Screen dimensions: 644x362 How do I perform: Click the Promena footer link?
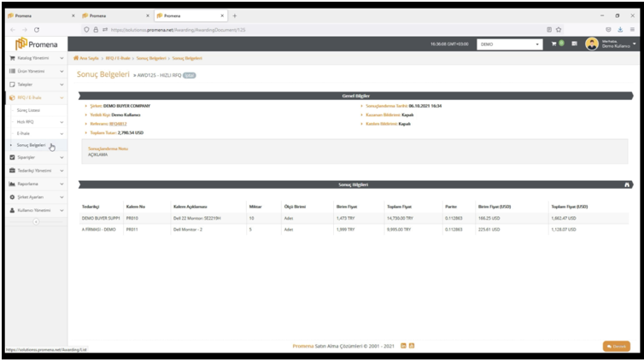pos(302,346)
